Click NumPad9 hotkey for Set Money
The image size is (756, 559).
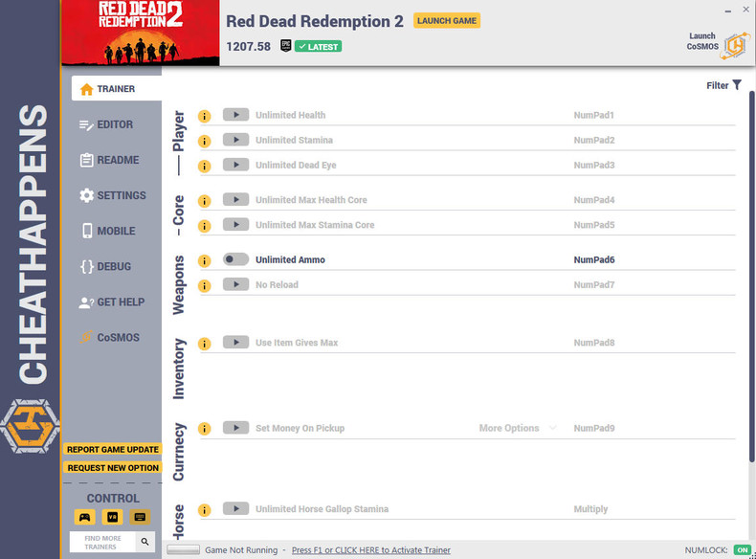594,428
